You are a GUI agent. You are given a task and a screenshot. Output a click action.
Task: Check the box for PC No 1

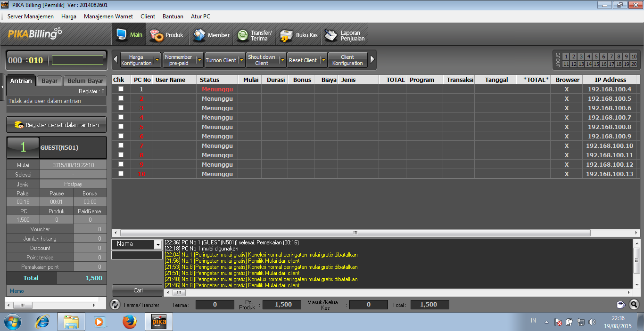[x=121, y=89]
